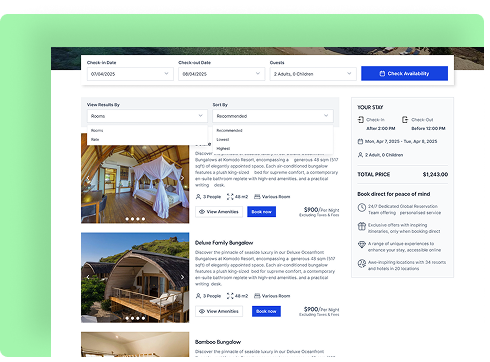The image size is (490, 362).
Task: Click the eye icon on second View Amenities
Action: click(202, 311)
